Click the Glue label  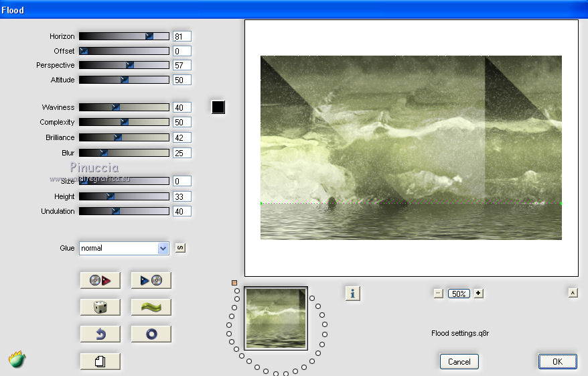coord(67,248)
